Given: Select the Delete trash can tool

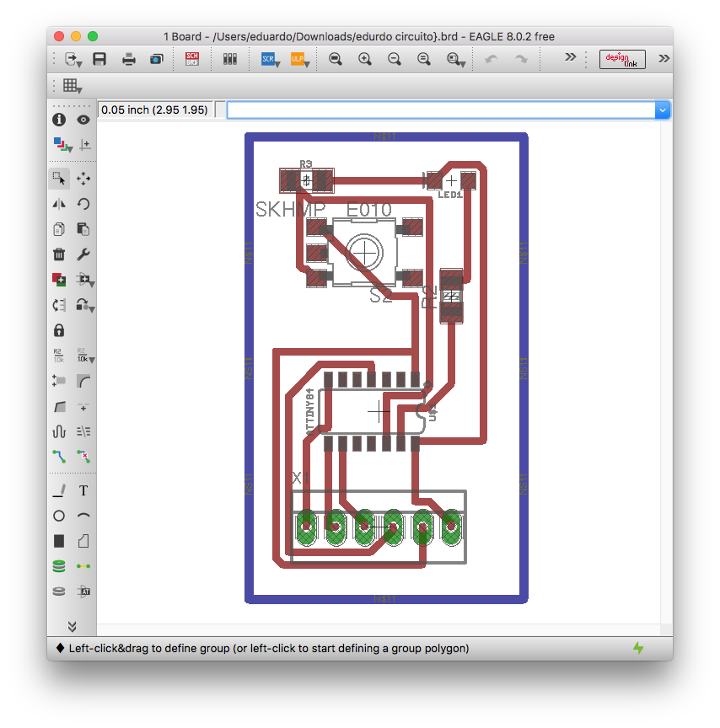Looking at the screenshot, I should 59,254.
